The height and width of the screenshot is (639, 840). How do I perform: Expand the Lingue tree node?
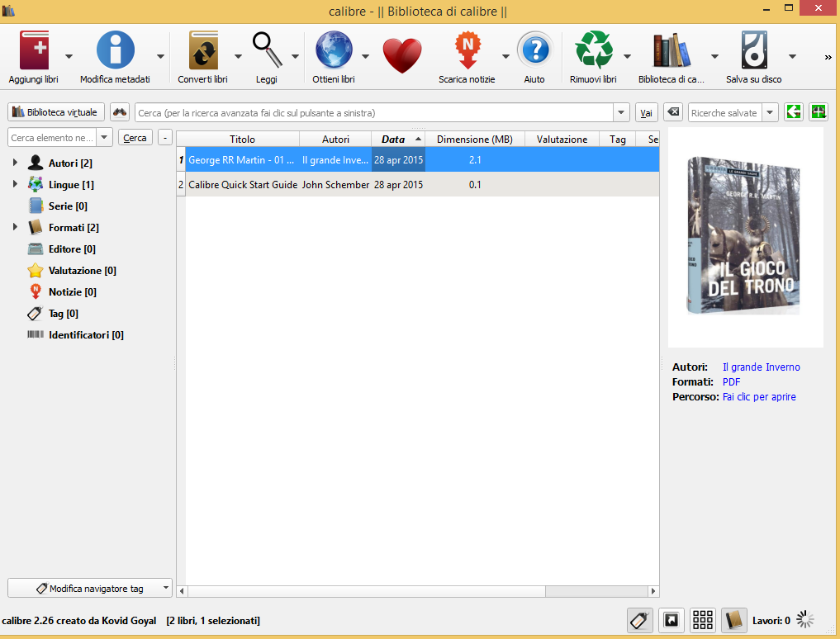[15, 184]
